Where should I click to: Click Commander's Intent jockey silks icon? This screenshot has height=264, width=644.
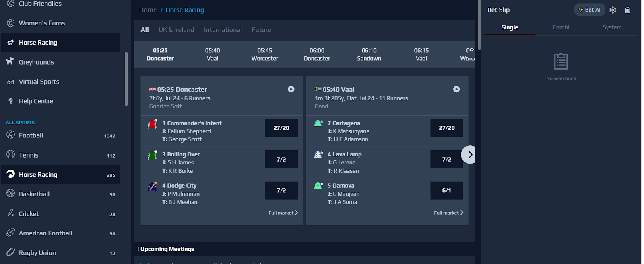[x=153, y=124]
